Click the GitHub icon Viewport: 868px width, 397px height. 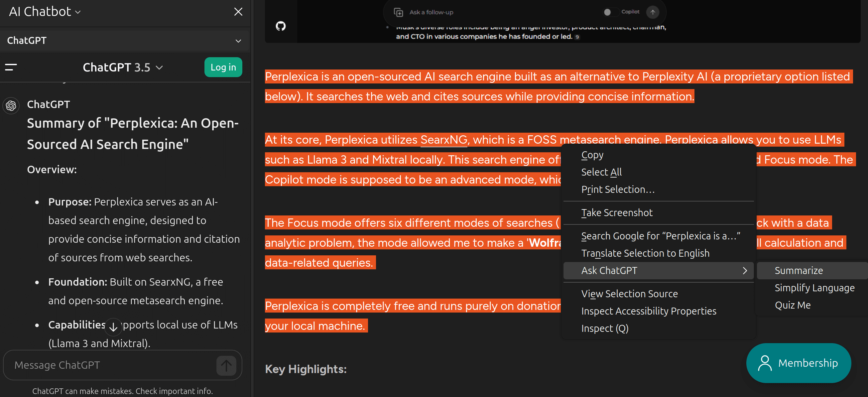click(x=281, y=26)
